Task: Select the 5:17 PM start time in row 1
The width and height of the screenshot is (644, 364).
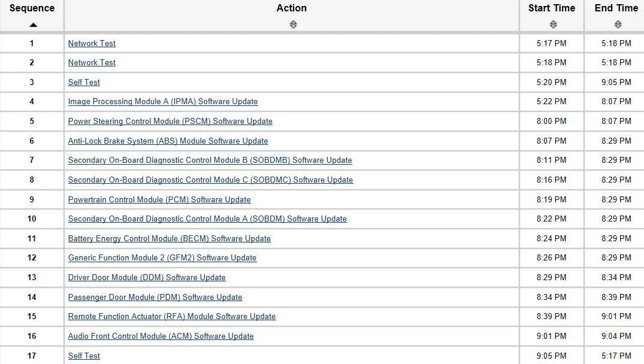Action: [x=552, y=44]
